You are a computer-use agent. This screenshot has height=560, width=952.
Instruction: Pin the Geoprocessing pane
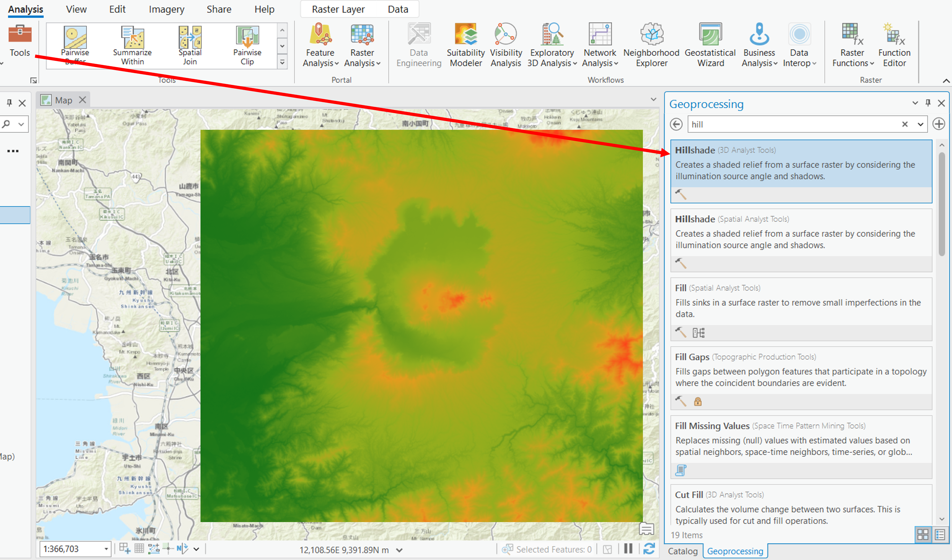coord(928,103)
